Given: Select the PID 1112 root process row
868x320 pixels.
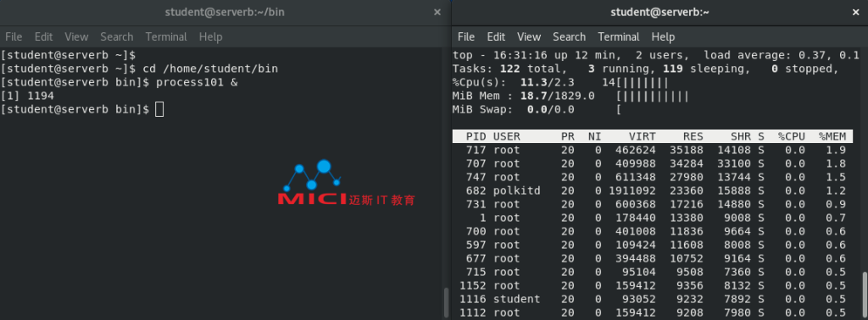Looking at the screenshot, I should pyautogui.click(x=653, y=312).
